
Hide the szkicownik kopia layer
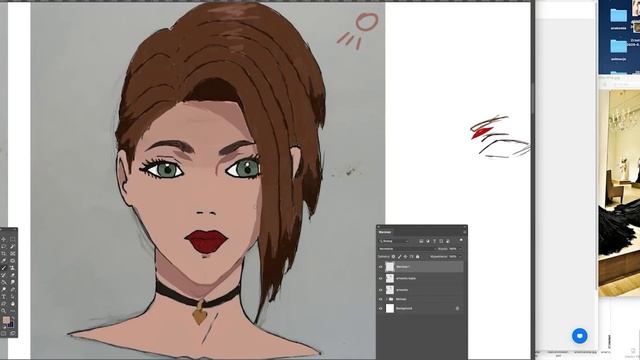tap(380, 278)
